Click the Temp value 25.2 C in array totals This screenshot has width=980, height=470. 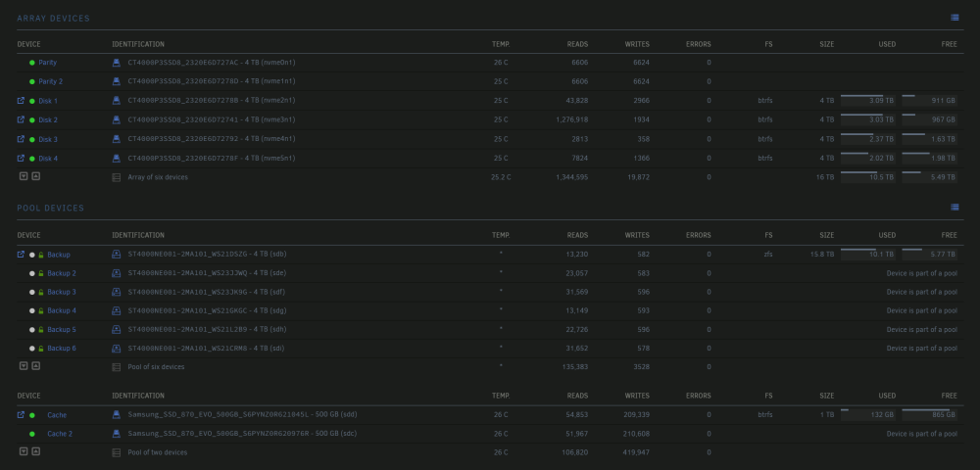point(501,177)
